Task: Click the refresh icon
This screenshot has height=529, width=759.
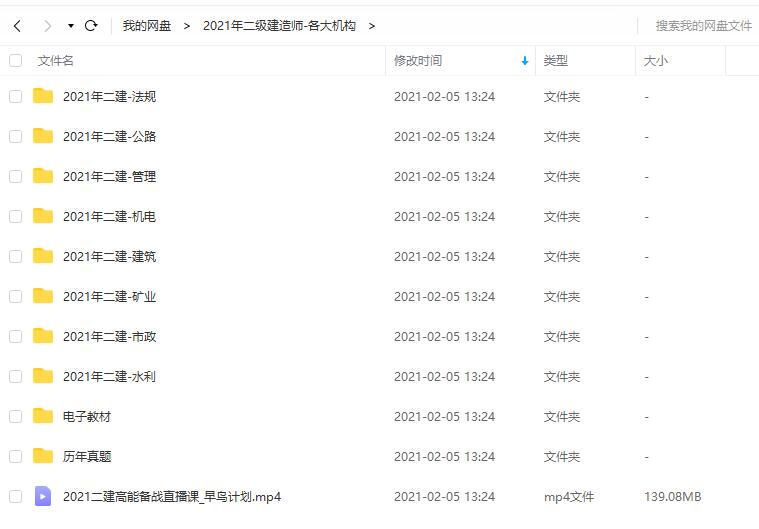Action: [x=91, y=25]
